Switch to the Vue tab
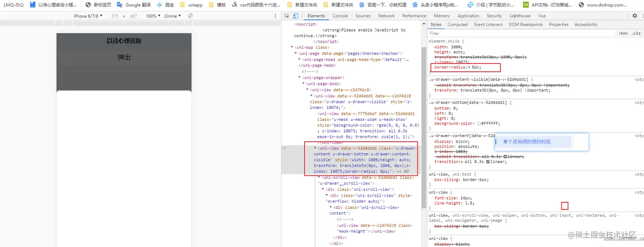This screenshot has width=644, height=247. 542,16
